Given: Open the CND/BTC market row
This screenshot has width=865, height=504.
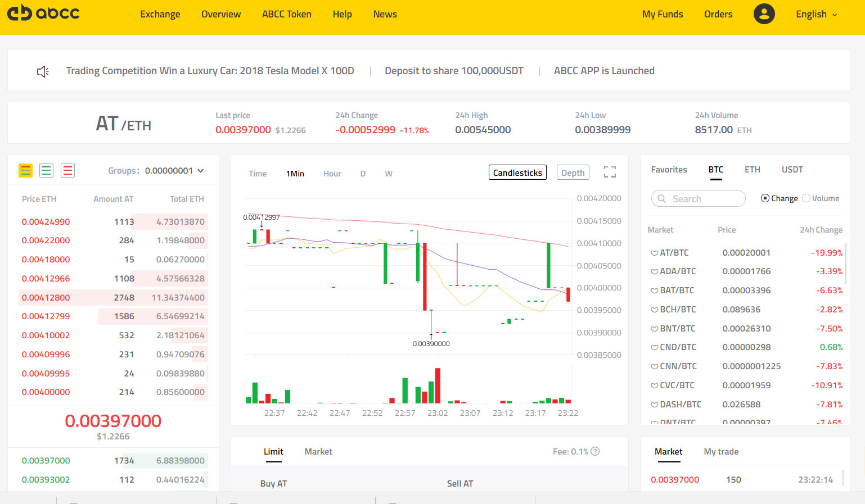Looking at the screenshot, I should 746,347.
